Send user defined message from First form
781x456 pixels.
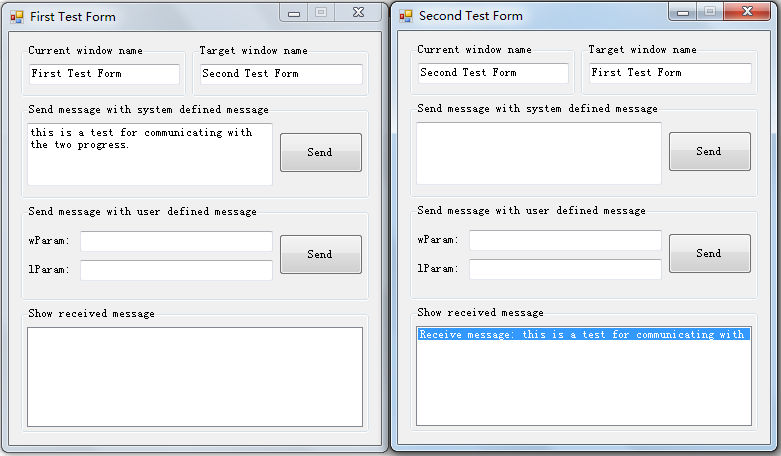pyautogui.click(x=321, y=254)
